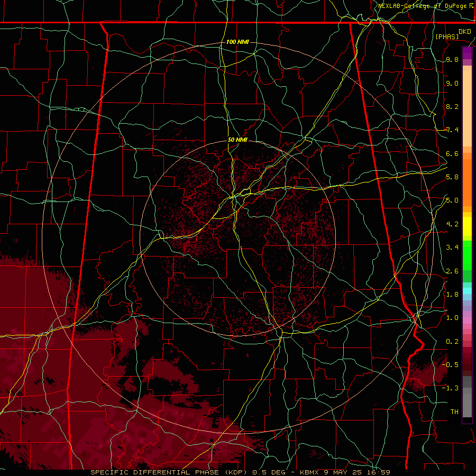Click the 7.4 value on color scale
The height and width of the screenshot is (476, 476).
tap(452, 130)
